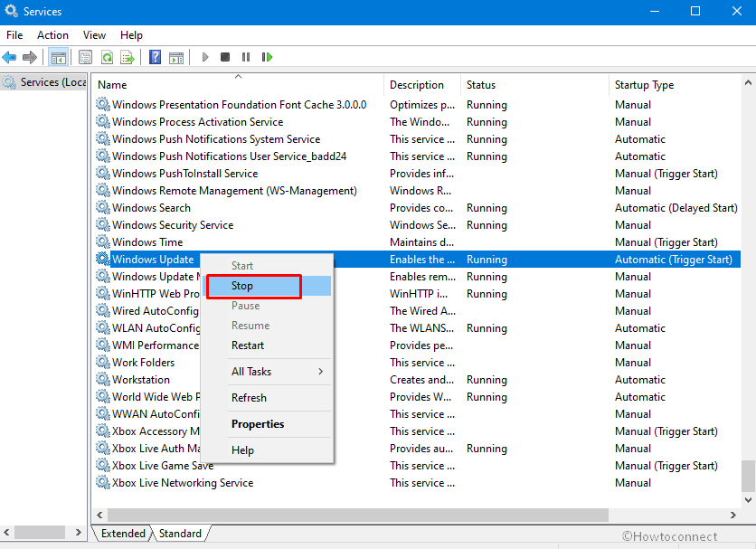Click the Forward arrow toolbar icon
This screenshot has height=549, width=756.
[30, 57]
